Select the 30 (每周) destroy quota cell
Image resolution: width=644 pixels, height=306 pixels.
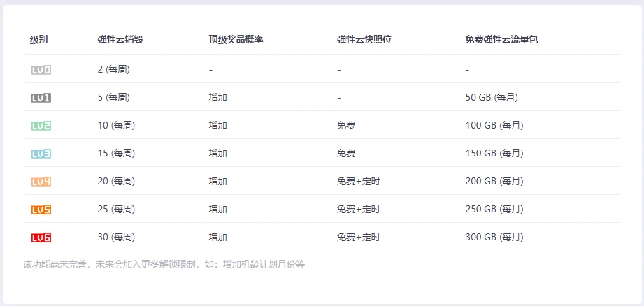pyautogui.click(x=116, y=237)
